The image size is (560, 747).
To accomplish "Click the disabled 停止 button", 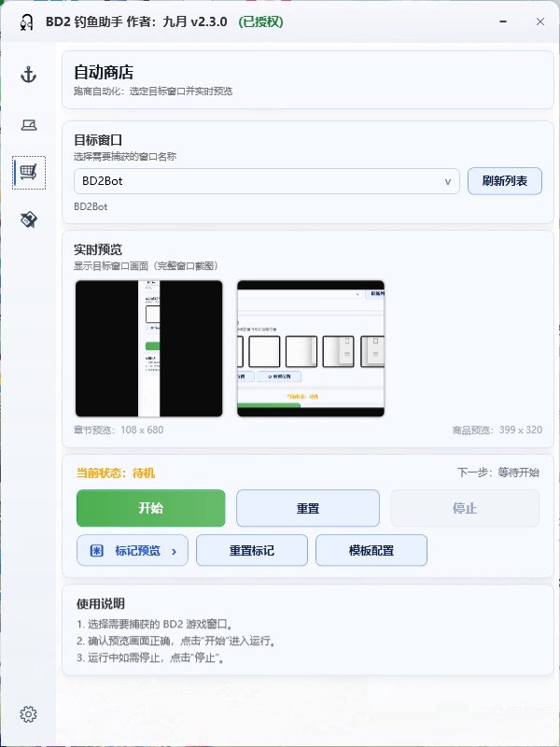I will (465, 508).
